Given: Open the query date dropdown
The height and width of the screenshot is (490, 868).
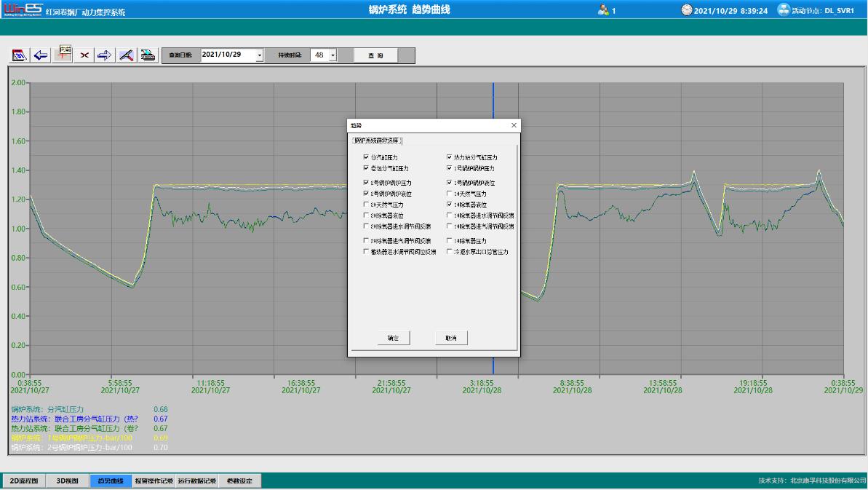Looking at the screenshot, I should pyautogui.click(x=259, y=56).
